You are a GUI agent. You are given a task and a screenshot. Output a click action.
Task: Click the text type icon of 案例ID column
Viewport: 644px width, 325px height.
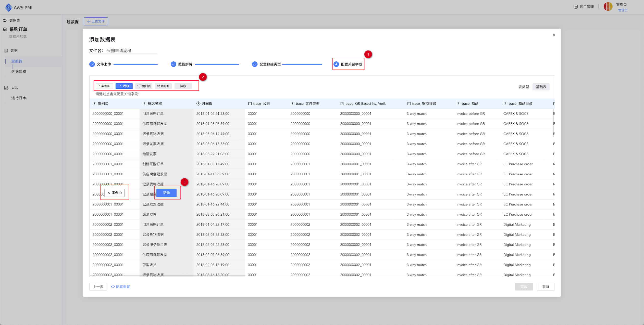click(94, 103)
